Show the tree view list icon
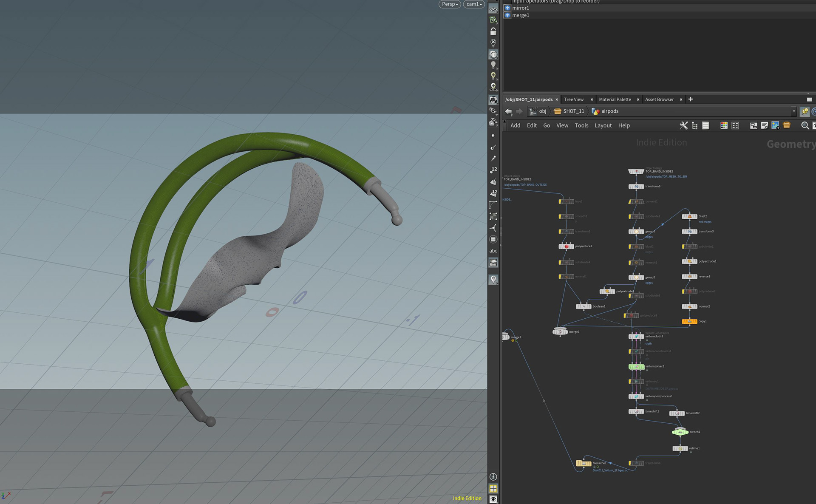This screenshot has width=816, height=504. 694,125
